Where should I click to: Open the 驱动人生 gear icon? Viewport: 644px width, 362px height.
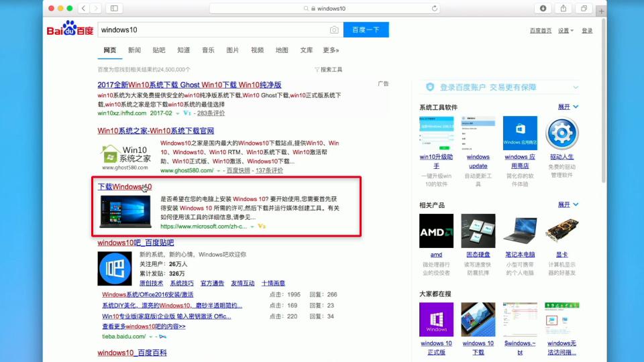[x=562, y=133]
